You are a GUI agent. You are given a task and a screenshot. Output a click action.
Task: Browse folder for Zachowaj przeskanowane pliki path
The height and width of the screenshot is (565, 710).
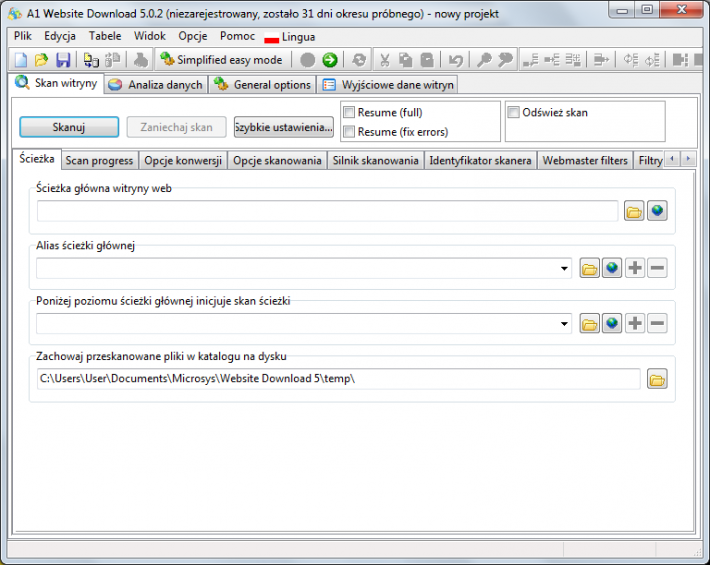point(657,379)
